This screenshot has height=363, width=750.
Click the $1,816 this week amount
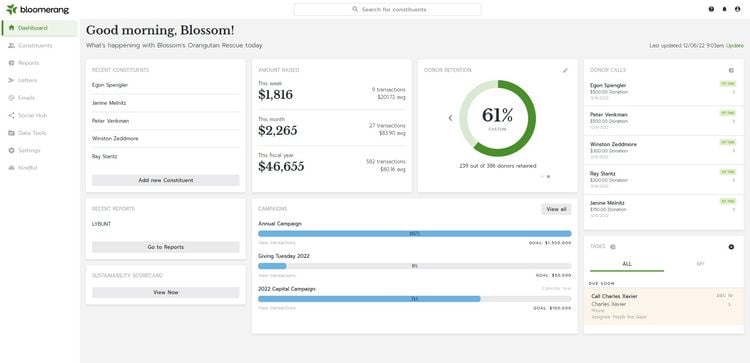pyautogui.click(x=276, y=95)
